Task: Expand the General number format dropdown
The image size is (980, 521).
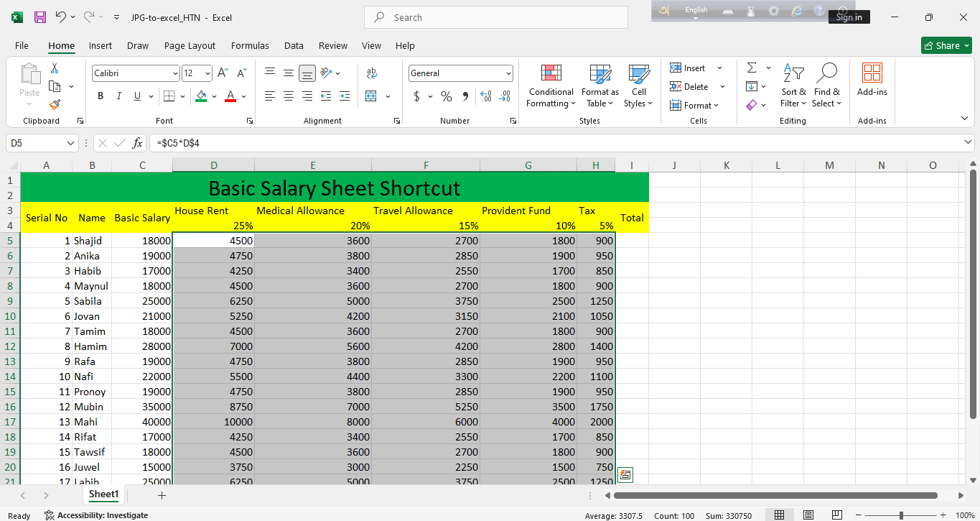Action: [508, 73]
